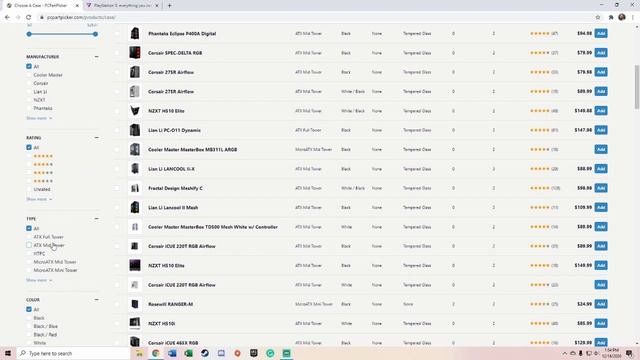Open the Cooler Master MasterBox TD500 Mesh link

[x=213, y=227]
